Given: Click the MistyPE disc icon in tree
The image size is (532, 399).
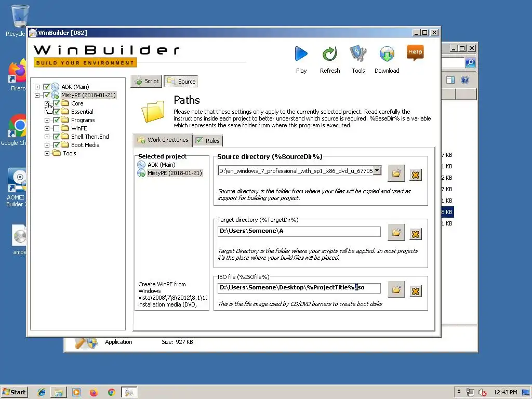Looking at the screenshot, I should (x=55, y=96).
